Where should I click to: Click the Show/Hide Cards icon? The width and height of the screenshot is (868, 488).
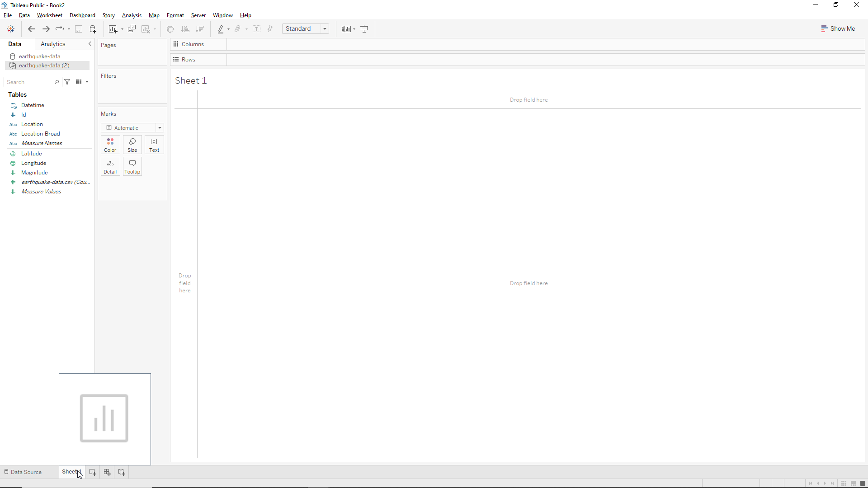(346, 29)
